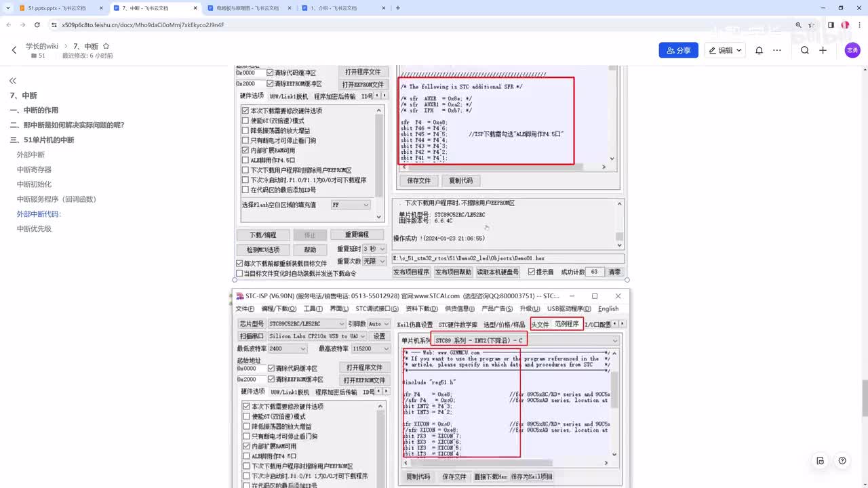The height and width of the screenshot is (488, 868).
Task: Toggle 每次下载前都重新装载目标文件 checkbox
Action: (239, 264)
